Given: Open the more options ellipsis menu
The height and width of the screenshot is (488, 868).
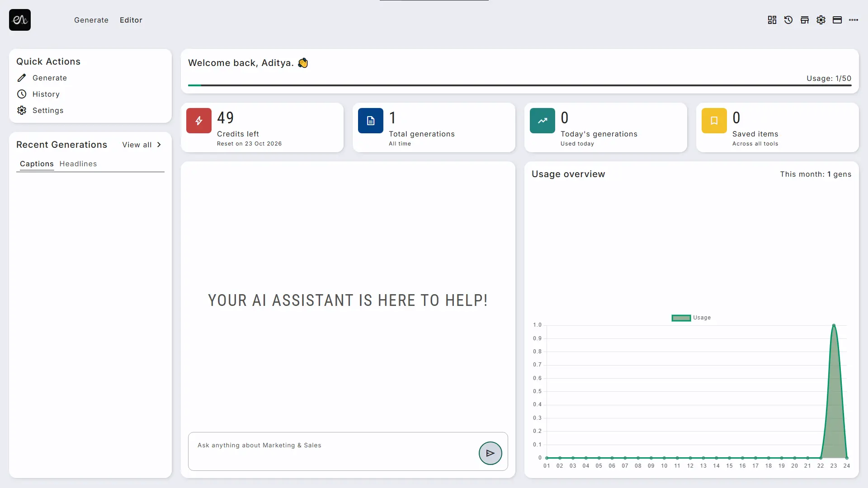Looking at the screenshot, I should click(x=854, y=20).
